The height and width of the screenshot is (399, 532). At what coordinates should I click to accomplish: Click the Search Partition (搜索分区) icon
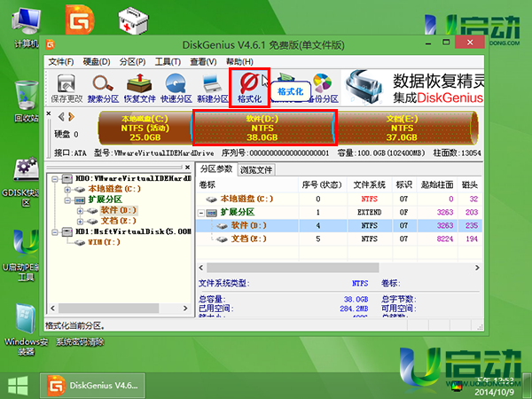103,88
